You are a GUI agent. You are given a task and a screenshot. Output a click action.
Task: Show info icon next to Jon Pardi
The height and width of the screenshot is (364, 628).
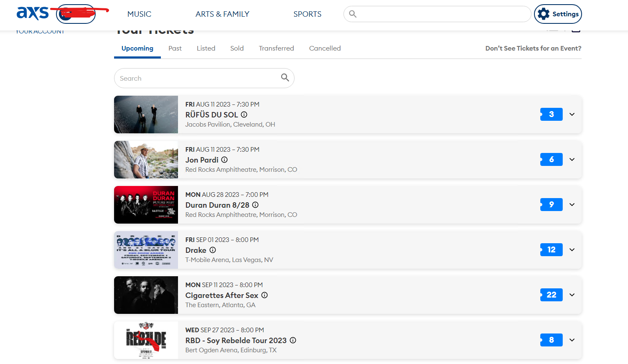coord(224,160)
